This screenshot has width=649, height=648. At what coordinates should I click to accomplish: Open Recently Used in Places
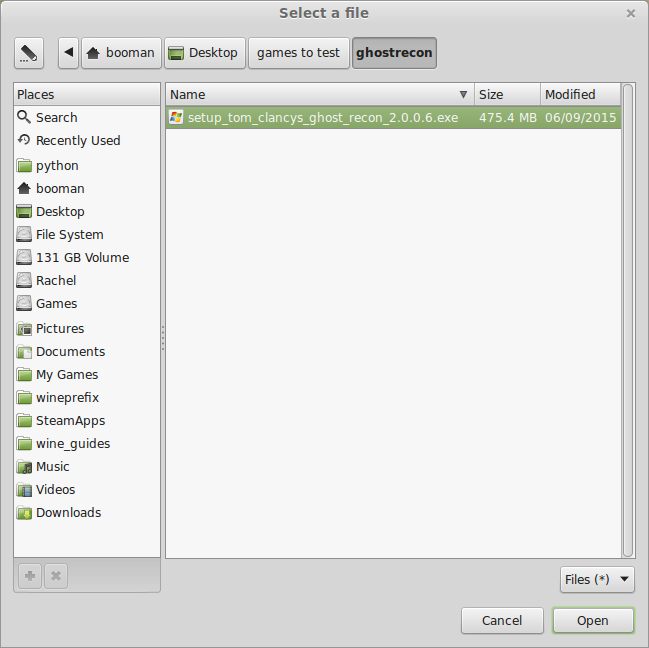(x=87, y=141)
